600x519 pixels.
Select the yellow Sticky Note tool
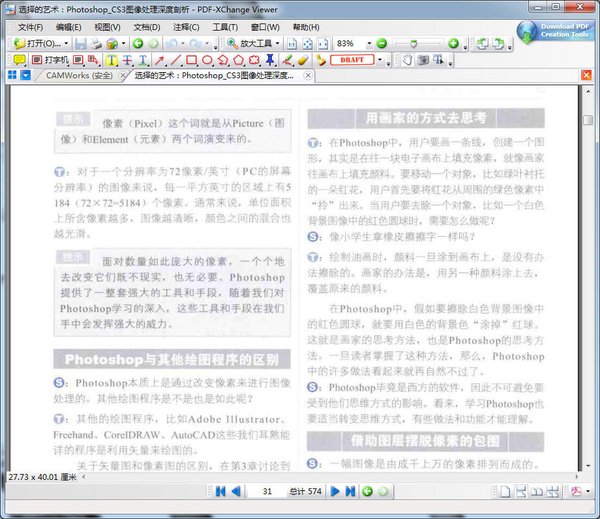(x=19, y=60)
